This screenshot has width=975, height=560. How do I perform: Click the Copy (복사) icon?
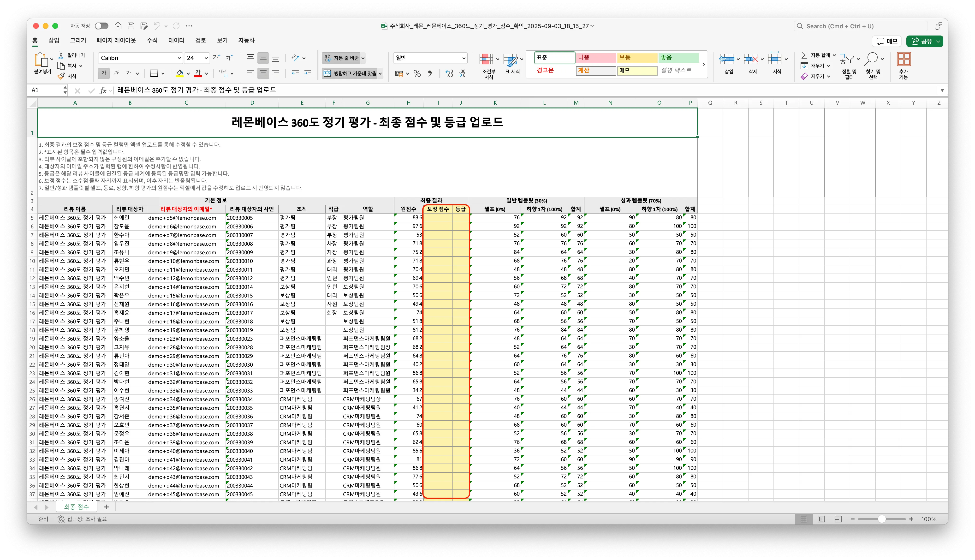click(61, 66)
